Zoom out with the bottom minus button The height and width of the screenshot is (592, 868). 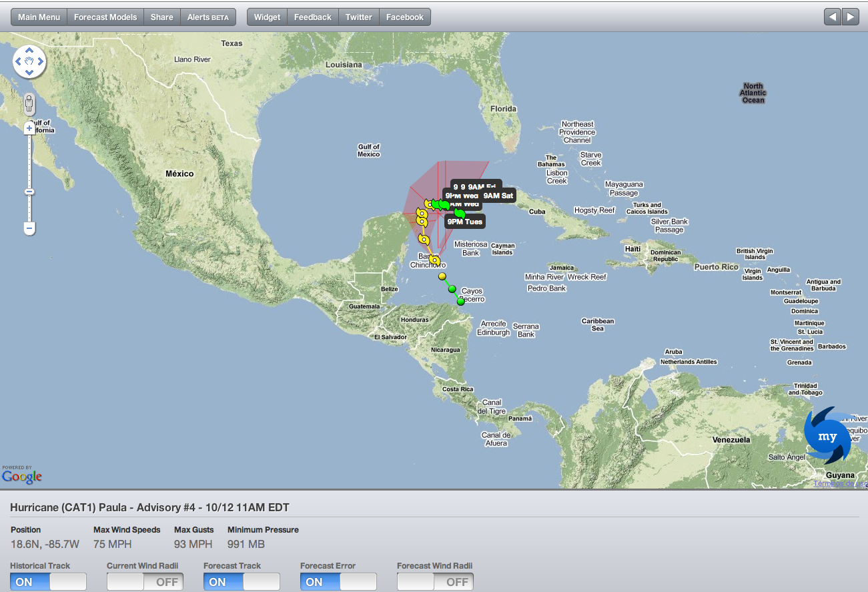point(29,228)
